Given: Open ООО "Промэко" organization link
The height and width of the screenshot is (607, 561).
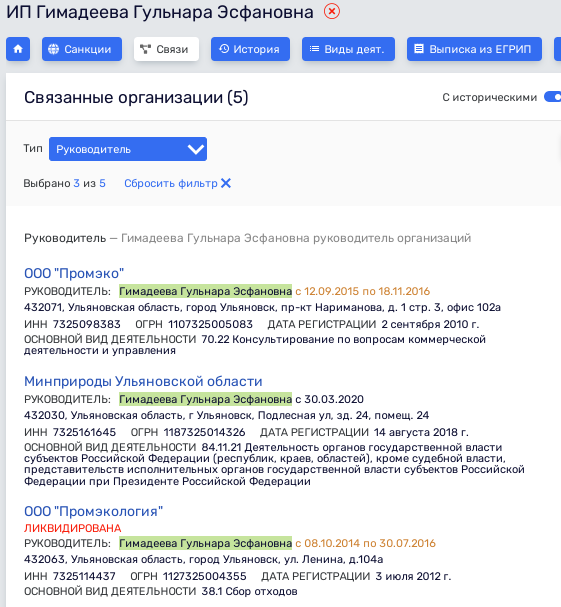Looking at the screenshot, I should point(74,273).
